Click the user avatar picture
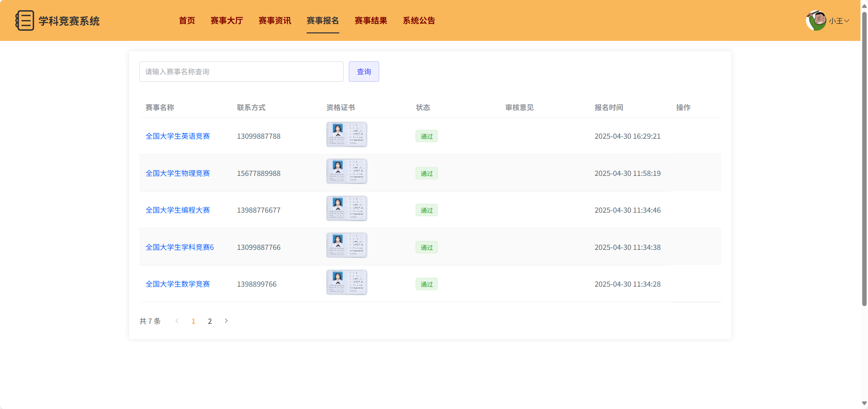 click(816, 20)
